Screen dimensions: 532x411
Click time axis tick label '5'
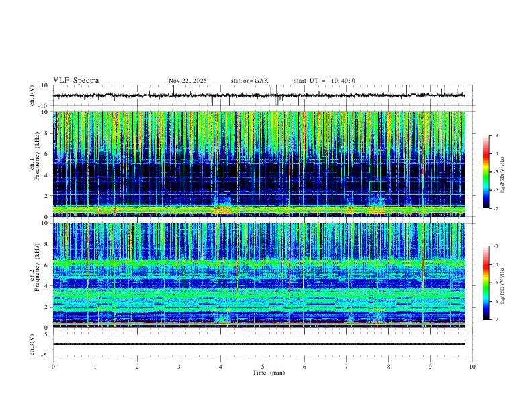[263, 367]
